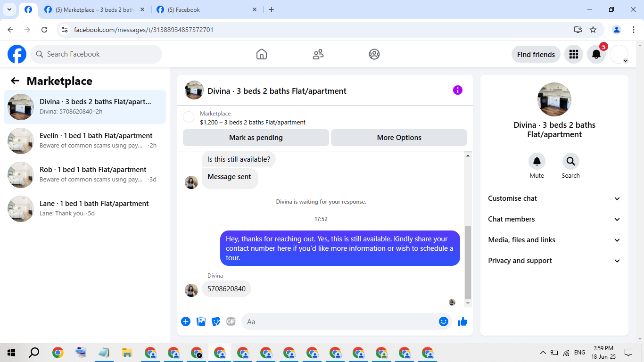Open Chrome's three-dot menu

pyautogui.click(x=633, y=30)
